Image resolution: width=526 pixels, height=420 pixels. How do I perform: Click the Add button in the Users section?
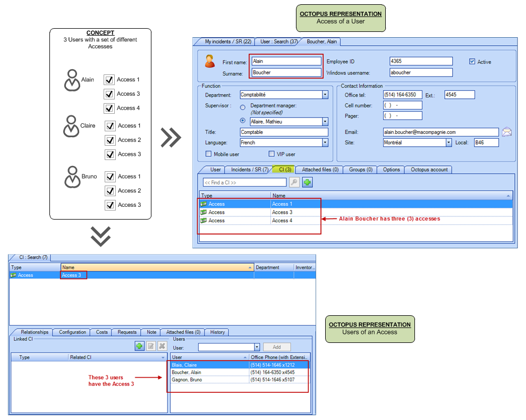click(277, 347)
